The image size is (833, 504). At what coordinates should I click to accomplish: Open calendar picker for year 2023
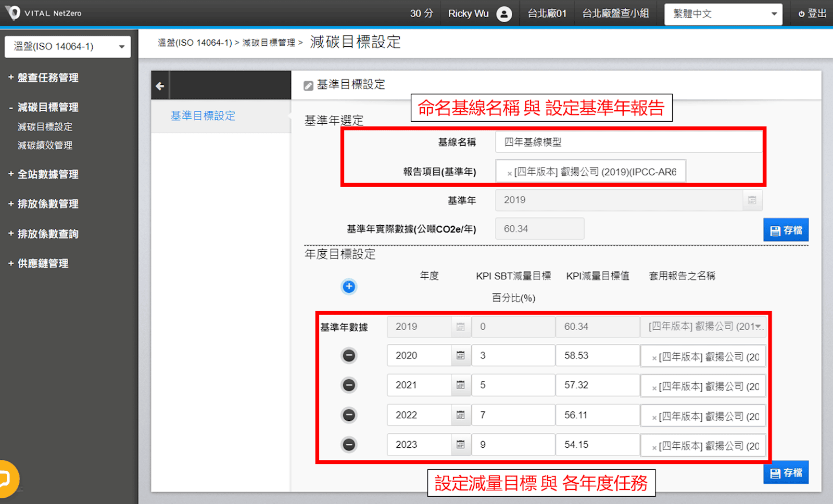(x=460, y=445)
